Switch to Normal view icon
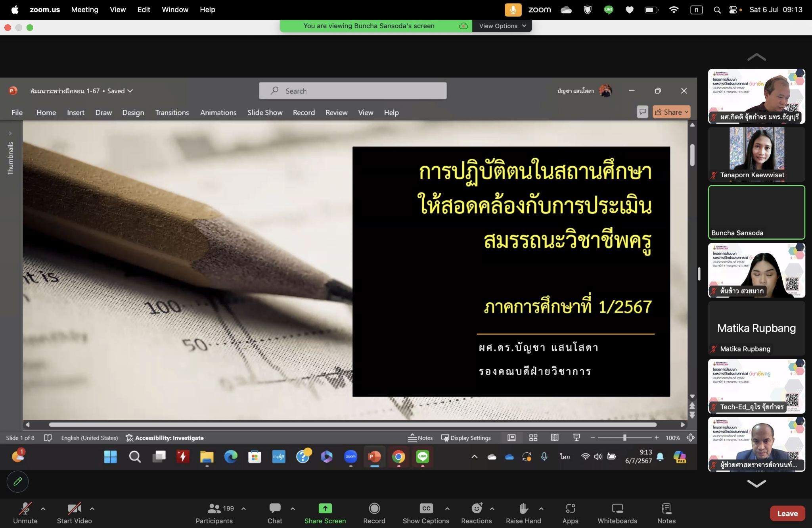The width and height of the screenshot is (812, 528). pyautogui.click(x=511, y=438)
